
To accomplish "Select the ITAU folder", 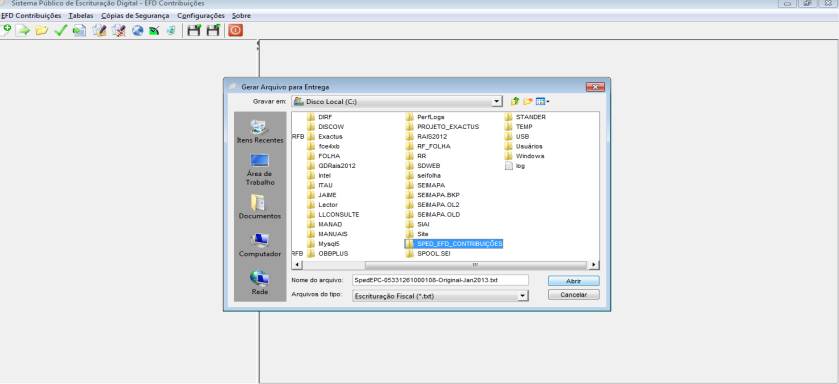I will (320, 185).
